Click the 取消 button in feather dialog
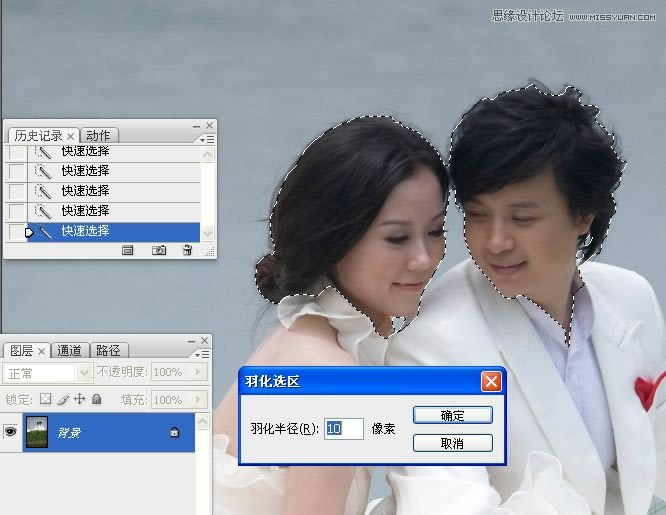 point(452,442)
